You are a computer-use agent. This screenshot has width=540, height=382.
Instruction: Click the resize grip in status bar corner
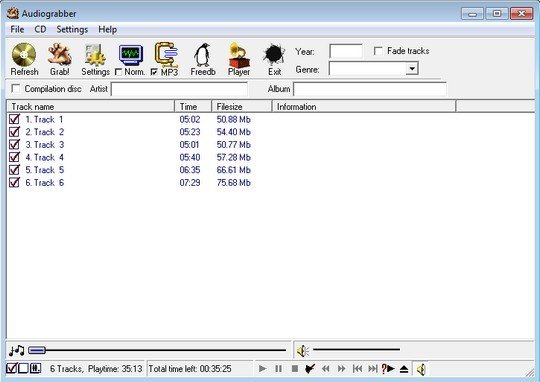point(529,372)
